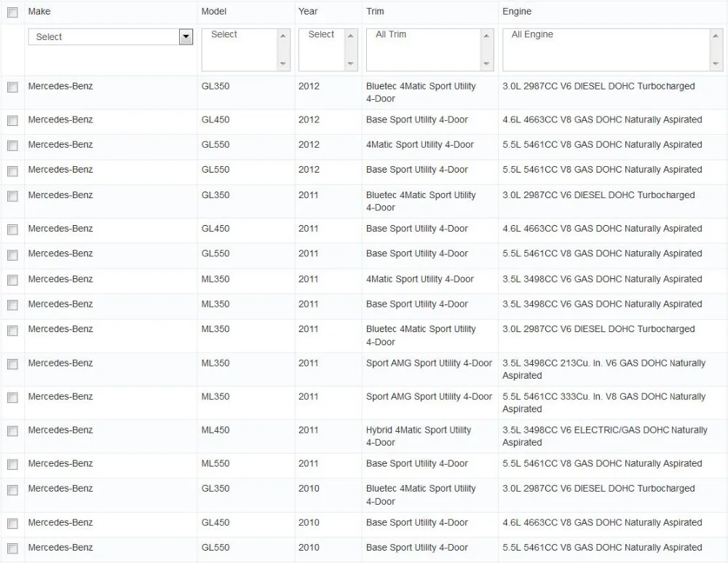
Task: Select the 2012 GL550 4Matic row checkbox
Action: [12, 146]
